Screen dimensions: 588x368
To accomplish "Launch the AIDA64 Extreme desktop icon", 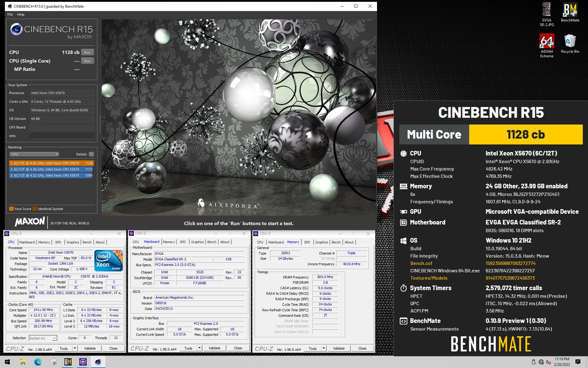I will [x=547, y=45].
